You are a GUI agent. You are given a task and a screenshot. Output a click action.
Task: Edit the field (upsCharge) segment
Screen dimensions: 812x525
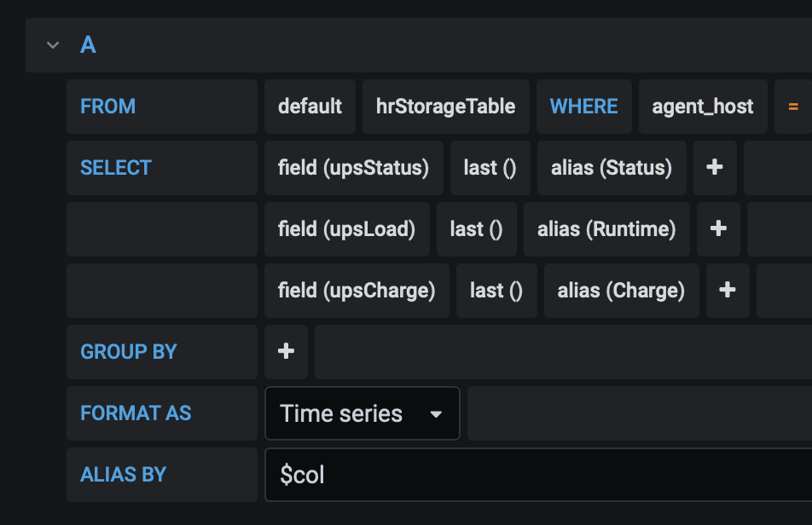357,291
